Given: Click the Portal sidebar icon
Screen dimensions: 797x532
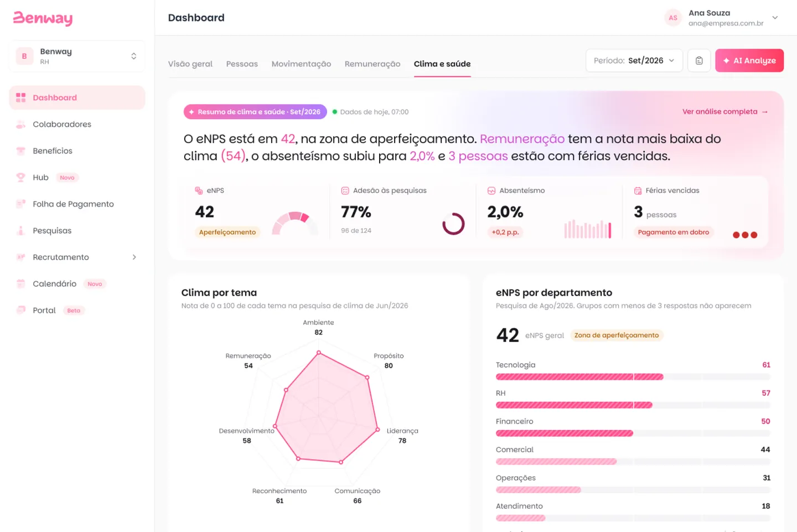Looking at the screenshot, I should point(21,310).
